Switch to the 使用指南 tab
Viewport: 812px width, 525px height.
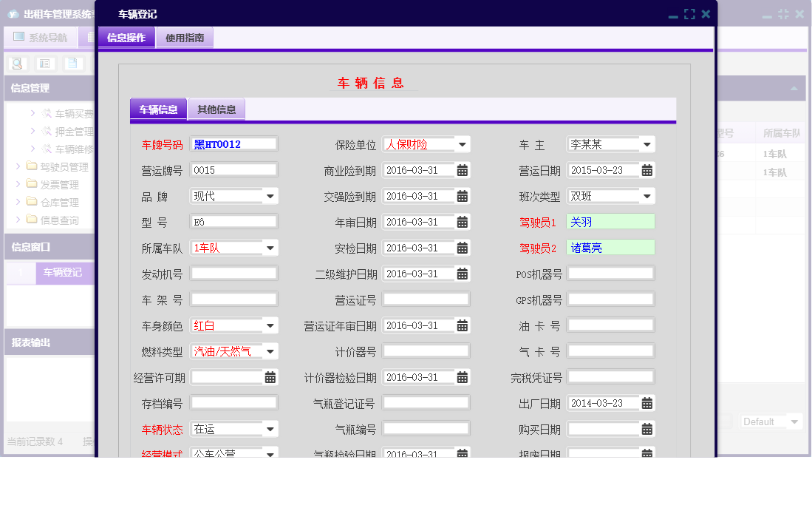pyautogui.click(x=184, y=36)
